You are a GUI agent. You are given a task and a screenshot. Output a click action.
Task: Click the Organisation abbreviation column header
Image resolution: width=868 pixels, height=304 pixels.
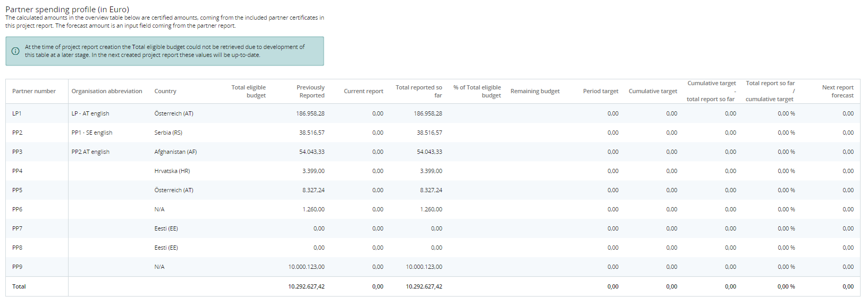click(x=107, y=92)
